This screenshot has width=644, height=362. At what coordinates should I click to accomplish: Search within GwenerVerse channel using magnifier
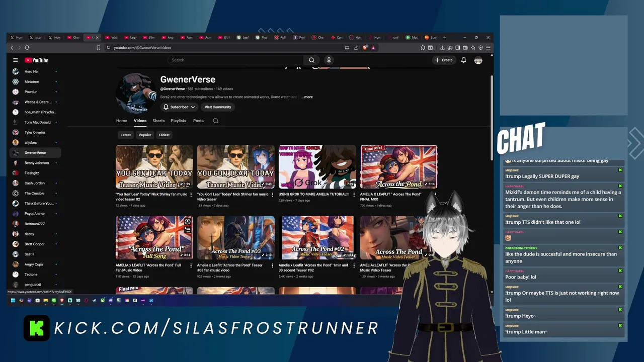(215, 121)
